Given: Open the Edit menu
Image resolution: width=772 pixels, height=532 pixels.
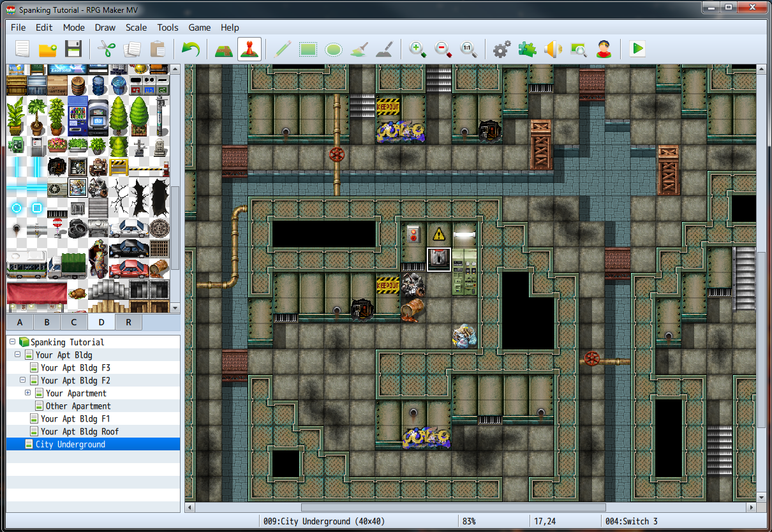Looking at the screenshot, I should [44, 27].
